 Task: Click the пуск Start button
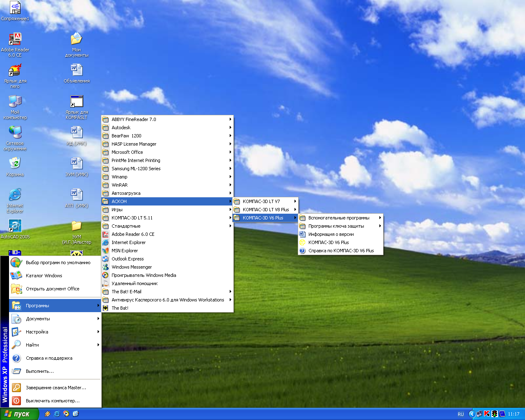click(x=19, y=414)
